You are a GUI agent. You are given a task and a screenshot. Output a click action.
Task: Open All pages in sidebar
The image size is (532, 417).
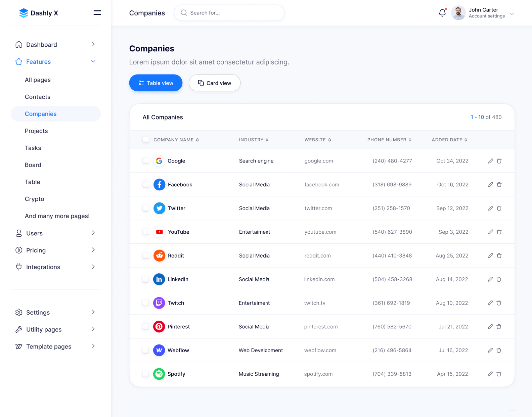[x=38, y=80]
